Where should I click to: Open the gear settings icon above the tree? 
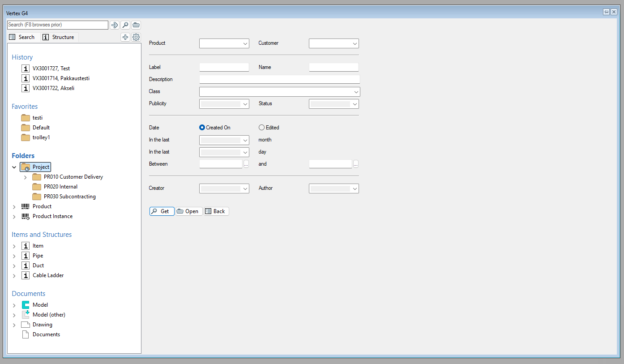[136, 38]
